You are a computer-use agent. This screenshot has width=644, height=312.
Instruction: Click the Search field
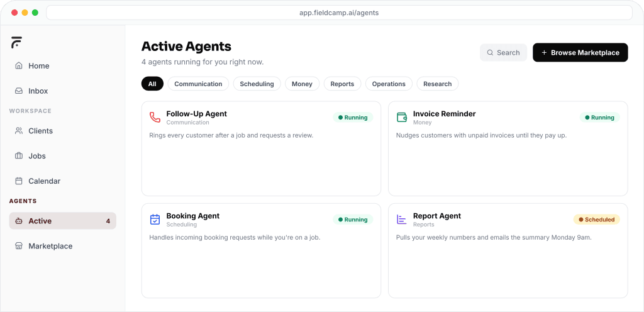point(503,53)
